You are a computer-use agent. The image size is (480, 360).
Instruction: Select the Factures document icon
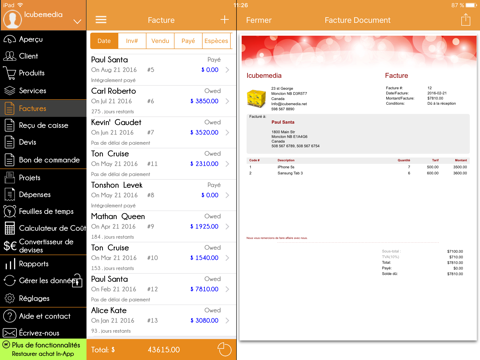click(x=9, y=108)
